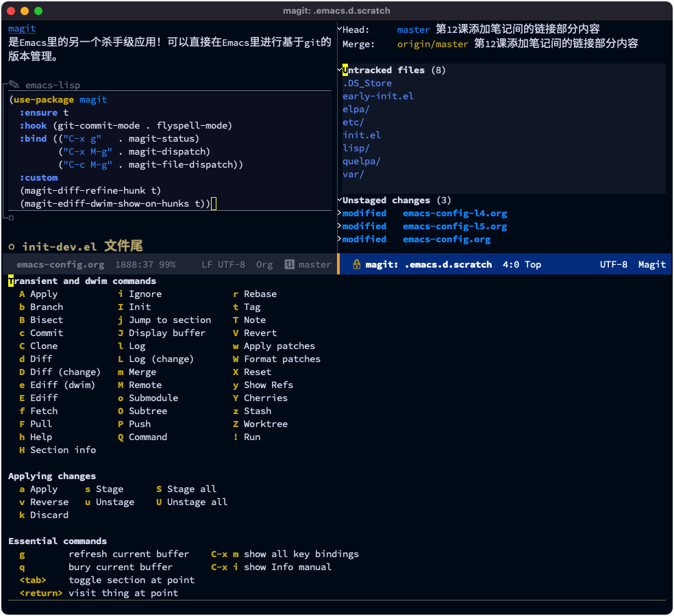Image resolution: width=674 pixels, height=616 pixels.
Task: Expand the modified emacs-config-l4.org diff
Action: (340, 213)
